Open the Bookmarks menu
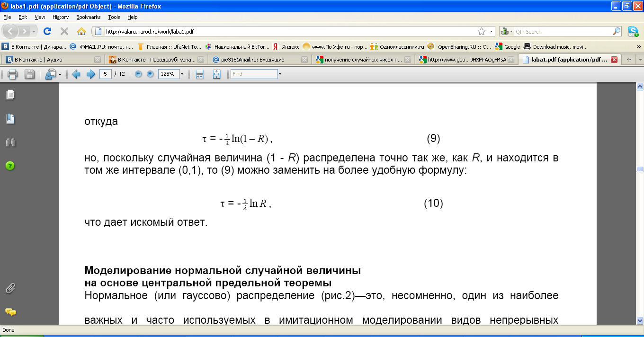Image resolution: width=644 pixels, height=337 pixels. click(89, 17)
